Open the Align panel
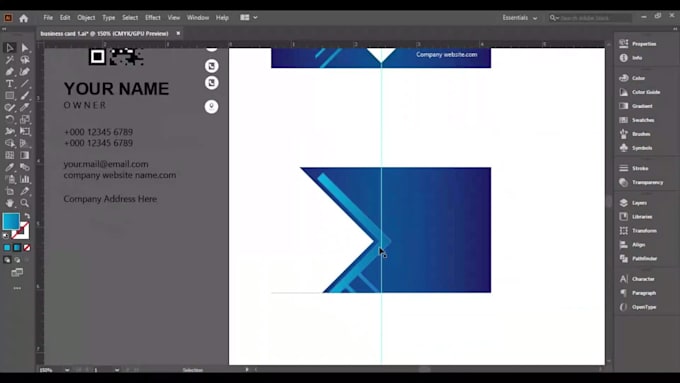Image resolution: width=680 pixels, height=383 pixels. [633, 245]
